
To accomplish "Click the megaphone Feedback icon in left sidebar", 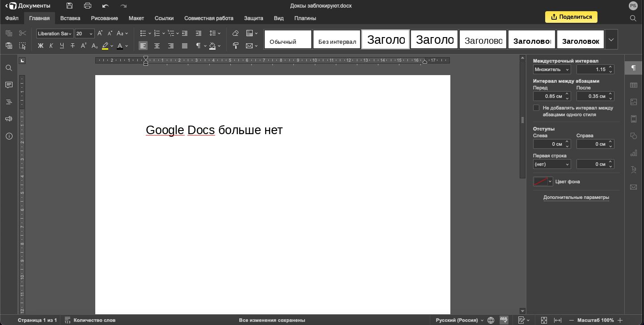I will [x=8, y=119].
